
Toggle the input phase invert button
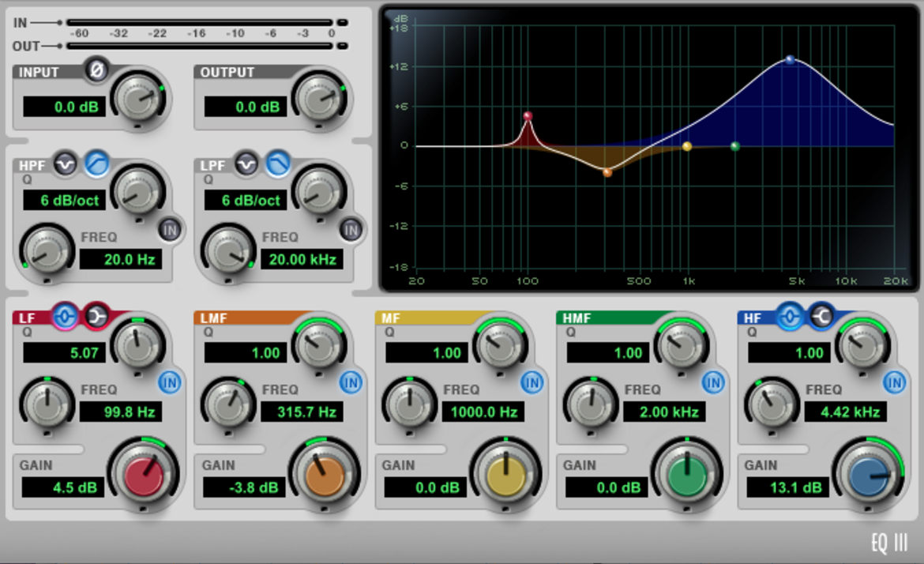(x=96, y=70)
